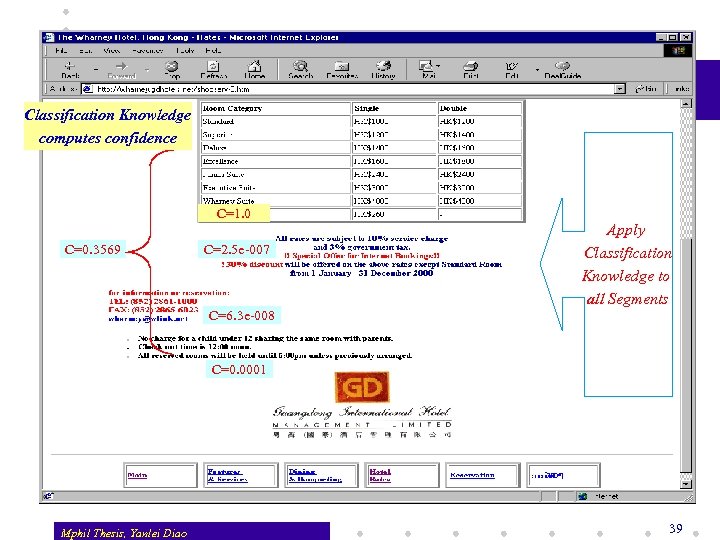
Task: Show browsing History from the toolbar
Action: click(383, 70)
